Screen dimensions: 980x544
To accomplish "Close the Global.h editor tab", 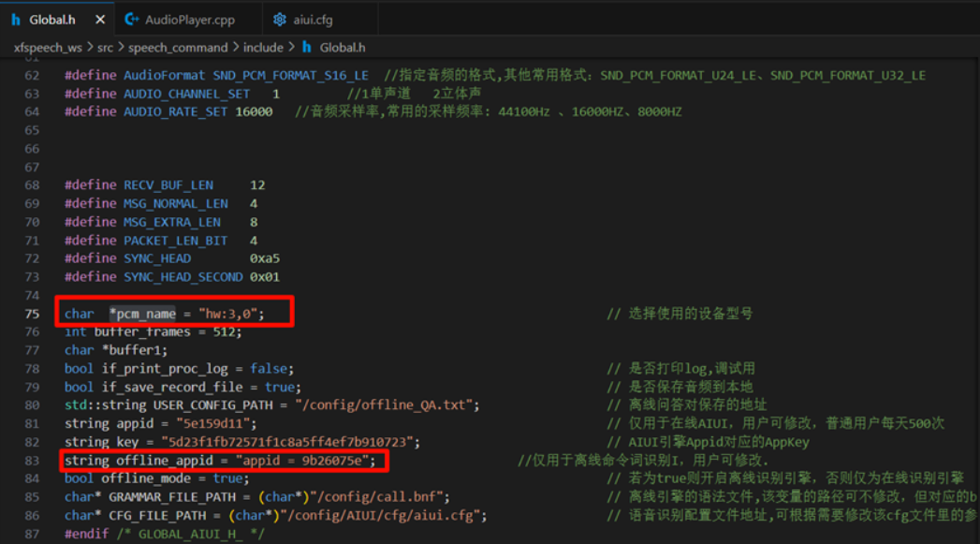I will pos(99,19).
